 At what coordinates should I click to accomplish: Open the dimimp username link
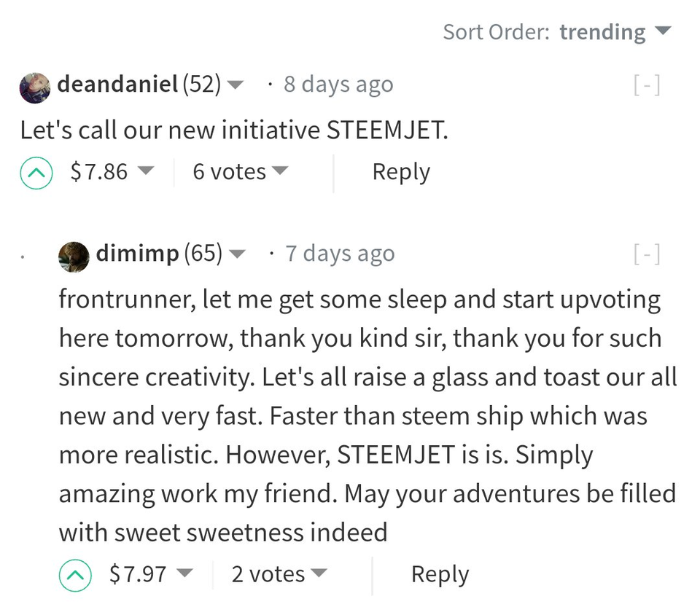point(138,254)
